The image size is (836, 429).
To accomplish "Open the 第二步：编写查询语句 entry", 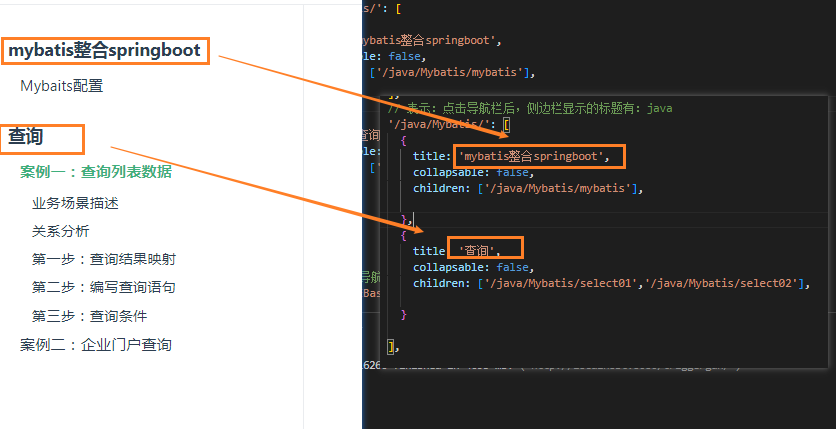I will (103, 287).
